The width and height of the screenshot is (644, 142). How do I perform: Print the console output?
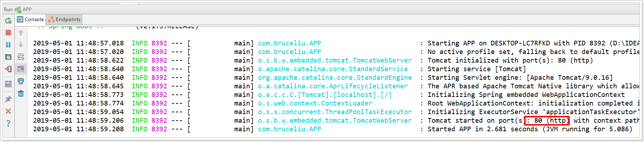coord(21,81)
